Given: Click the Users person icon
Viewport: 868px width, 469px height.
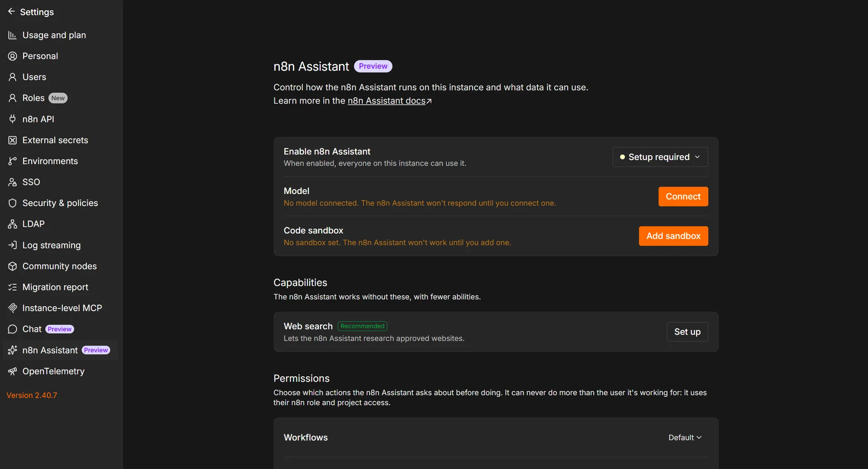Looking at the screenshot, I should (x=12, y=77).
